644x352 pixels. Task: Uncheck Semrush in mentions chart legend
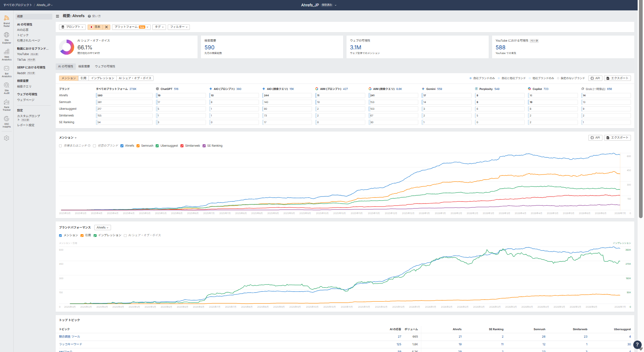(138, 146)
